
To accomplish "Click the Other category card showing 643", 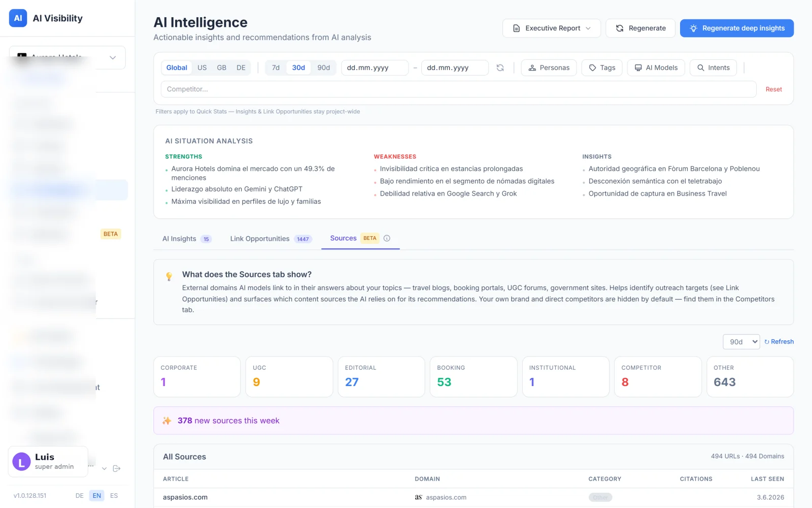I will click(x=750, y=376).
